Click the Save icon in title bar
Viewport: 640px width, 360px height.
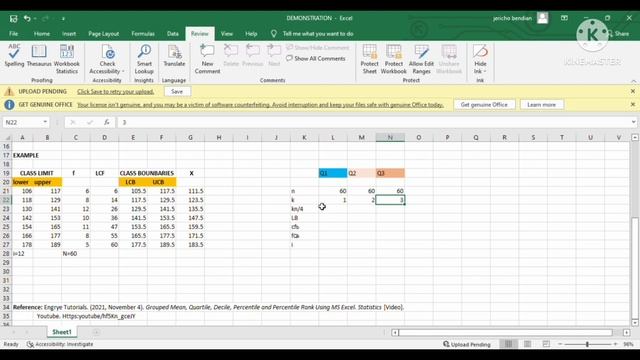coord(13,18)
